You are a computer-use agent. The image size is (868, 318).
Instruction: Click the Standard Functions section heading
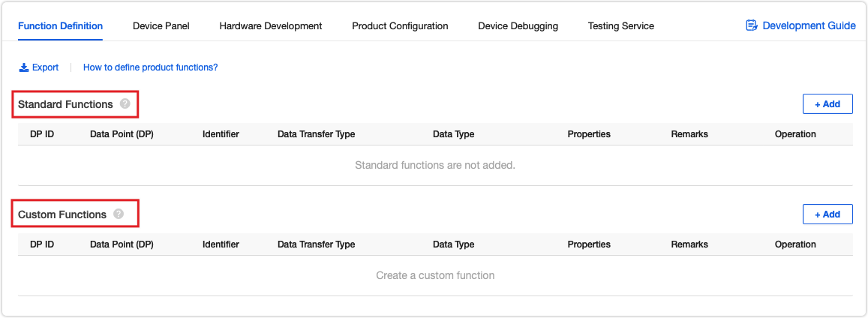pos(65,104)
